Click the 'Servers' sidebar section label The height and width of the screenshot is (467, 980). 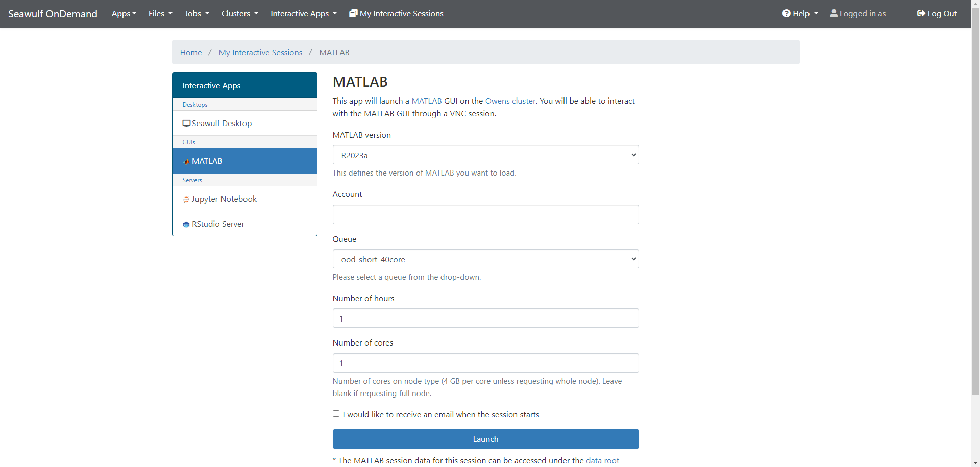(192, 180)
